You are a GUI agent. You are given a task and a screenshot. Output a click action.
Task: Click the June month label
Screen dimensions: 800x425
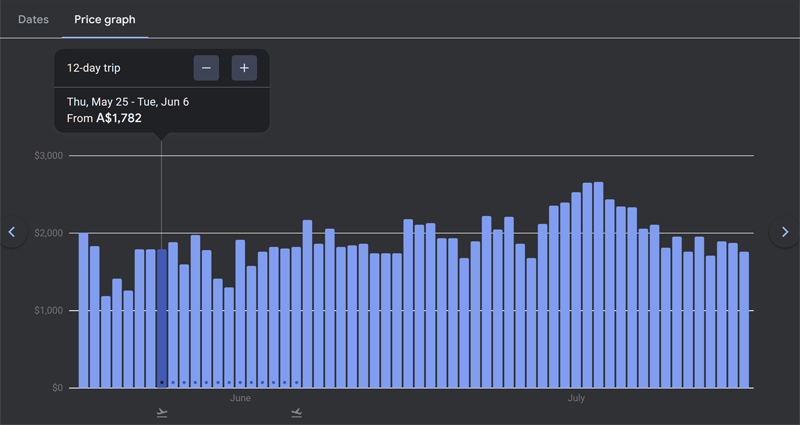pos(240,398)
